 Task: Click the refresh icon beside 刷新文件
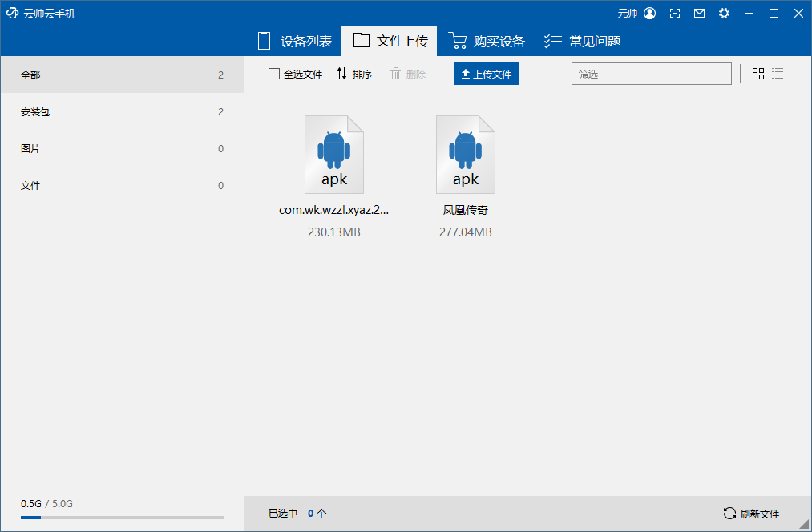coord(729,513)
